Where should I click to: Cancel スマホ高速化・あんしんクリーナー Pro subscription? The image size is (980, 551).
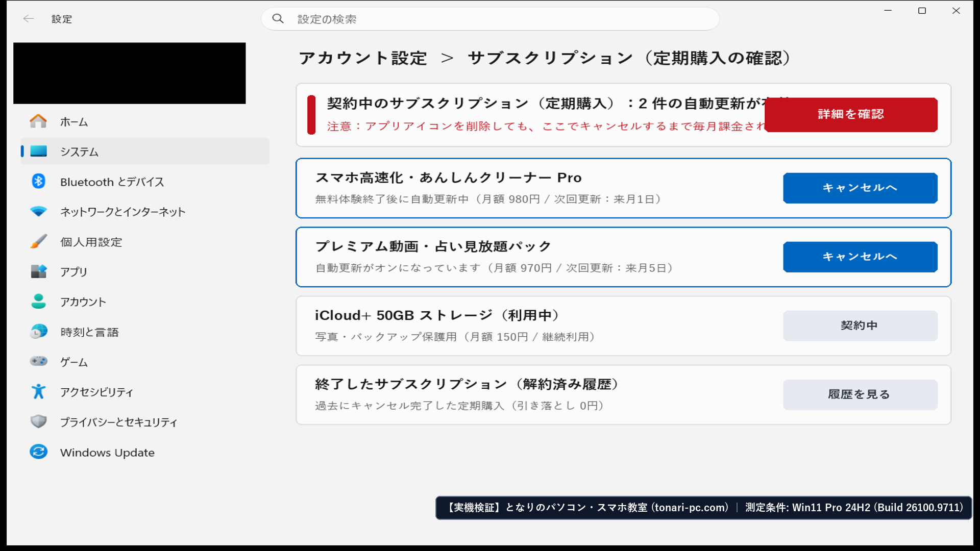(860, 188)
